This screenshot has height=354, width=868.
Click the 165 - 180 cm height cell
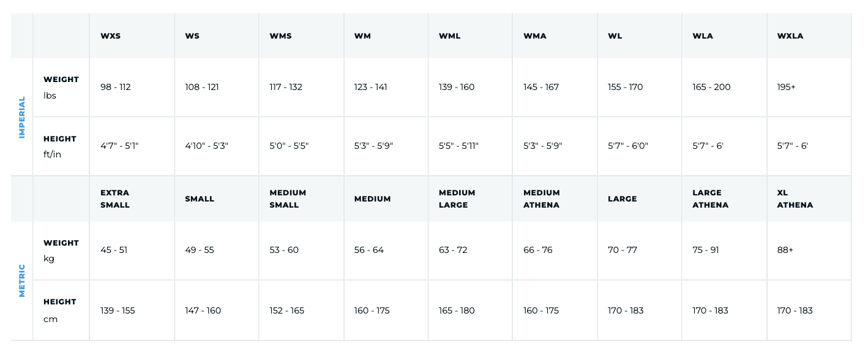(x=457, y=311)
